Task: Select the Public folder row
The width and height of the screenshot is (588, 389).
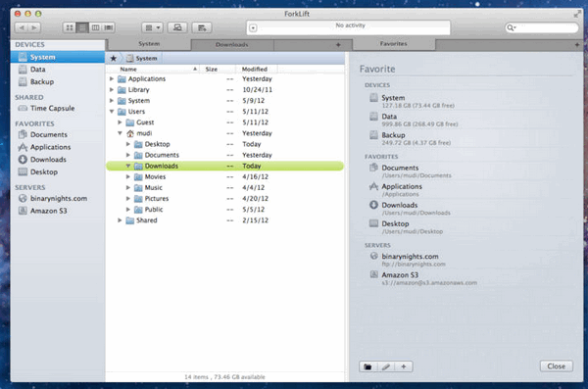Action: 224,210
